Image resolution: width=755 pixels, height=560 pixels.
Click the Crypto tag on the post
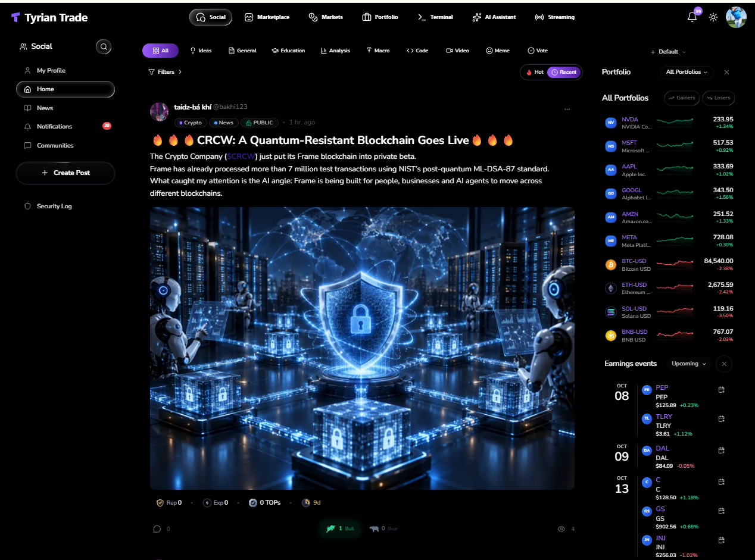click(191, 123)
